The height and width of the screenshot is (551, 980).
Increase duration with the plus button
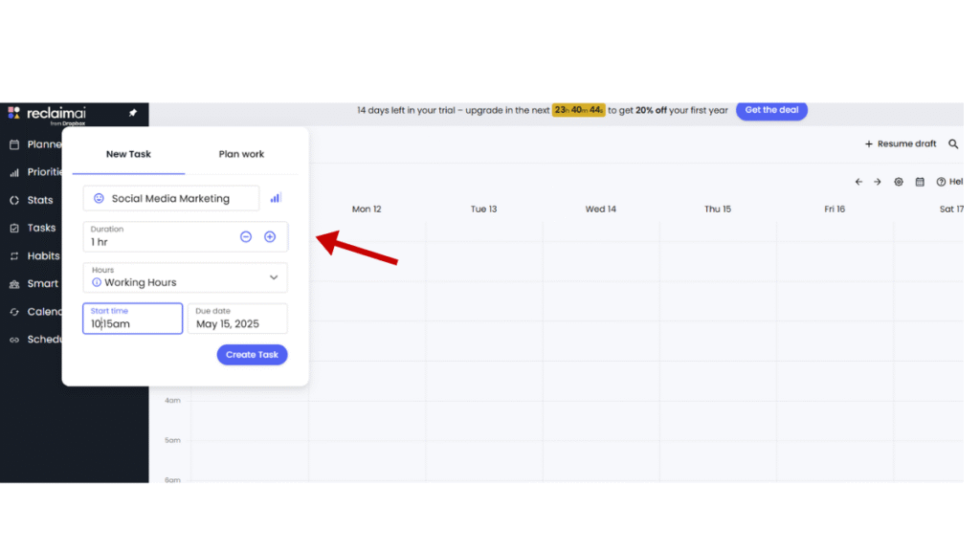[270, 236]
